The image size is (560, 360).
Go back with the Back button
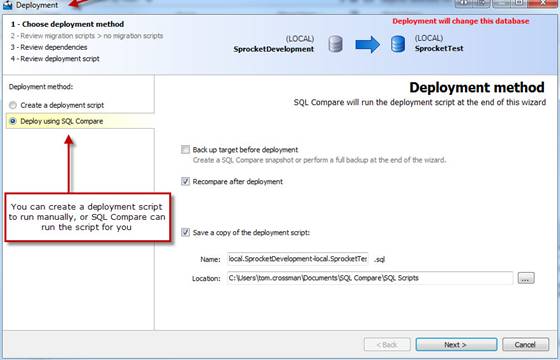pyautogui.click(x=387, y=345)
